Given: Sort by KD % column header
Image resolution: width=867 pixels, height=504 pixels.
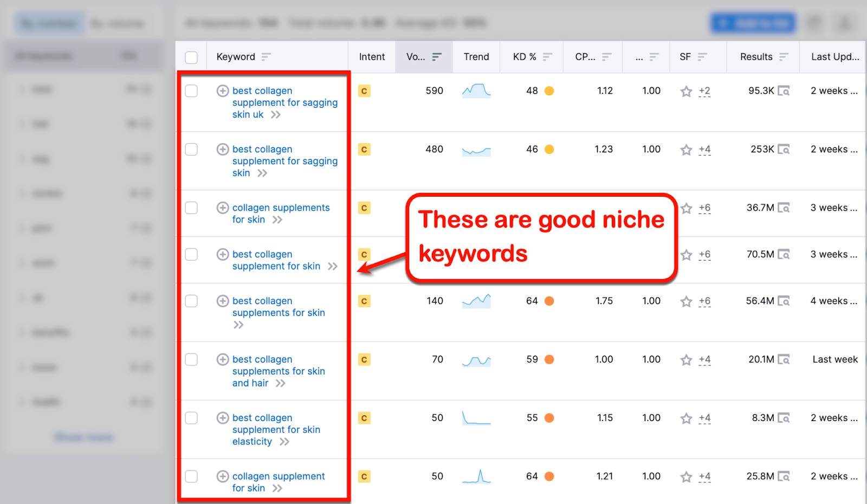Looking at the screenshot, I should pyautogui.click(x=533, y=57).
